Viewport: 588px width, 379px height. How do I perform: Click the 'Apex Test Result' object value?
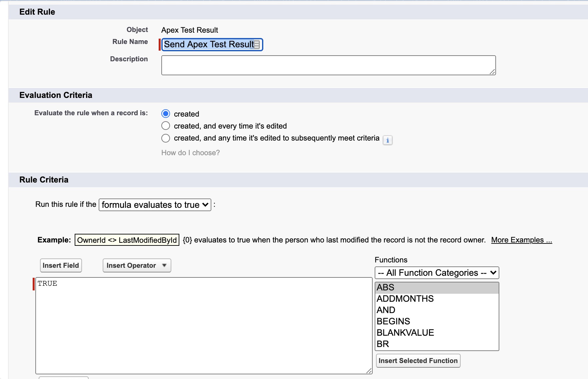[189, 30]
